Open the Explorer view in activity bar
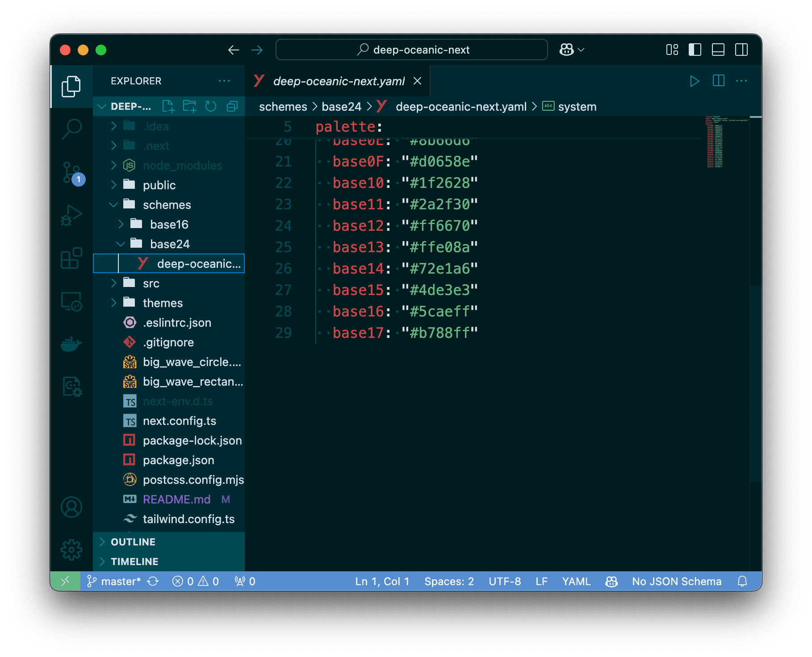The image size is (812, 657). click(x=71, y=86)
